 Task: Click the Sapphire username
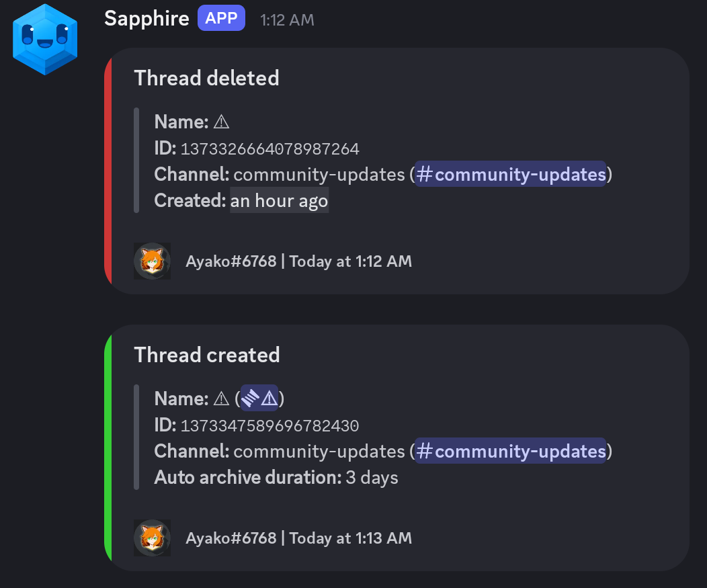tap(147, 18)
